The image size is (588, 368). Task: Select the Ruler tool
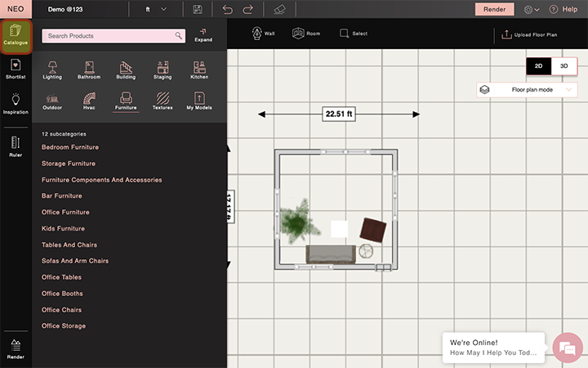16,146
